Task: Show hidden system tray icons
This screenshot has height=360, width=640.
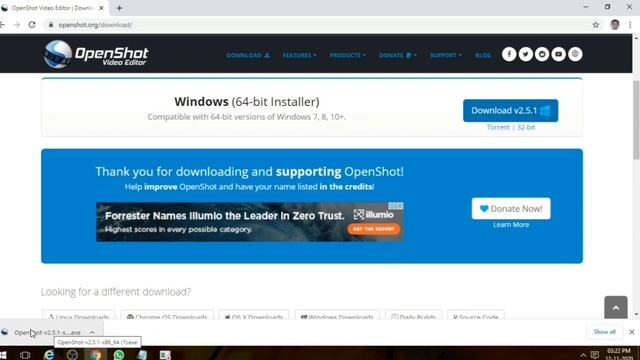Action: (x=583, y=355)
